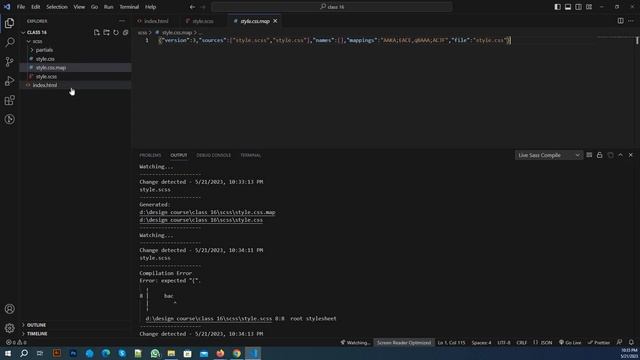
Task: Open Chrome from the taskbar
Action: pyautogui.click(x=237, y=353)
